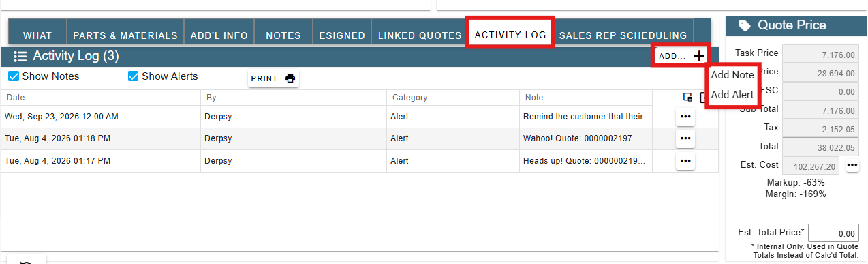Uncheck the Show Notes checkbox

pyautogui.click(x=14, y=76)
